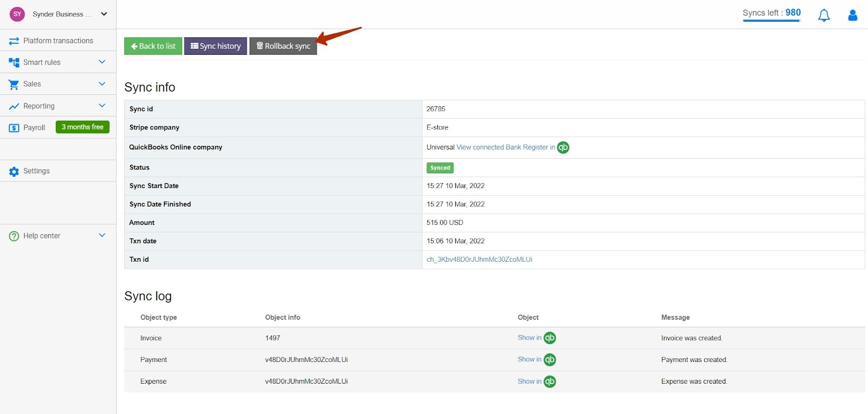This screenshot has height=414, width=868.
Task: Click the Sync log heading
Action: [x=148, y=296]
